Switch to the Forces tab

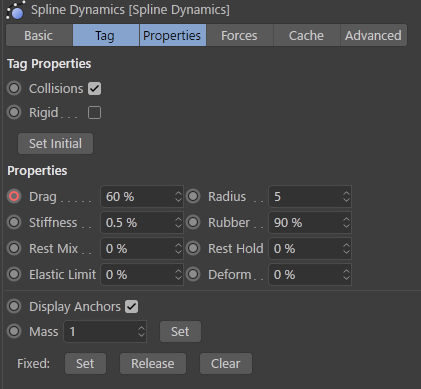(239, 35)
